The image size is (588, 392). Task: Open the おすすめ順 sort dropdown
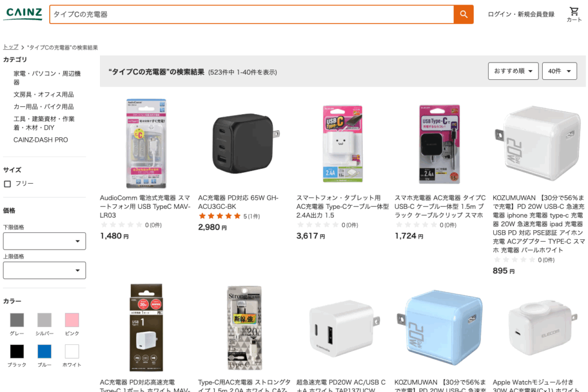(513, 71)
